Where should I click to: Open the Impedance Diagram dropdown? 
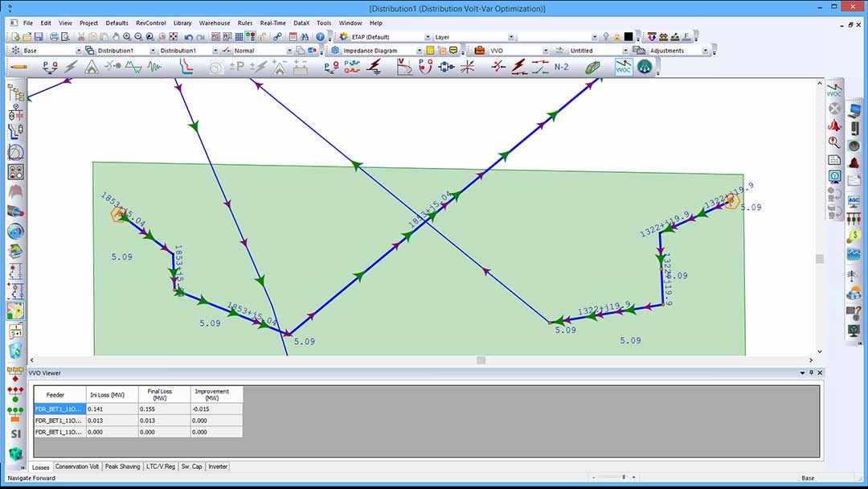419,50
